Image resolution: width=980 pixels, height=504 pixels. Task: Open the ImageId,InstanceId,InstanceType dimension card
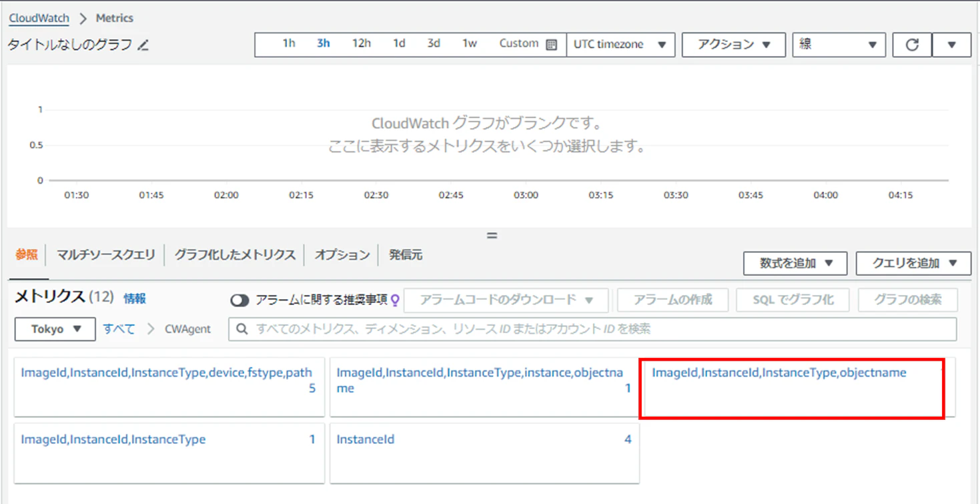169,453
